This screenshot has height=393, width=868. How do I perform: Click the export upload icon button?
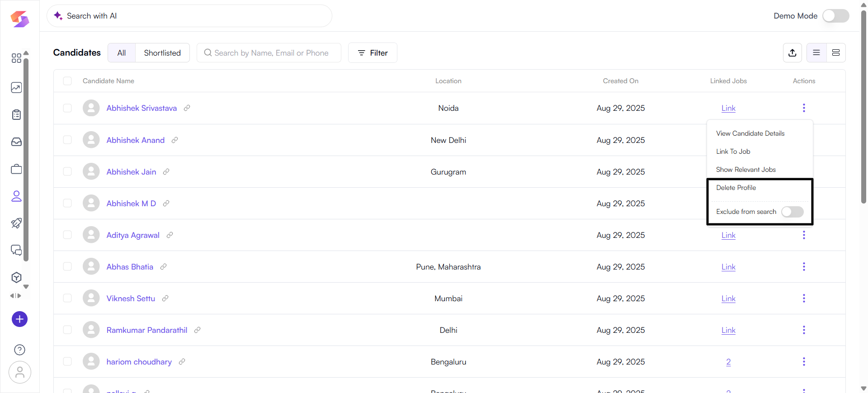tap(792, 53)
